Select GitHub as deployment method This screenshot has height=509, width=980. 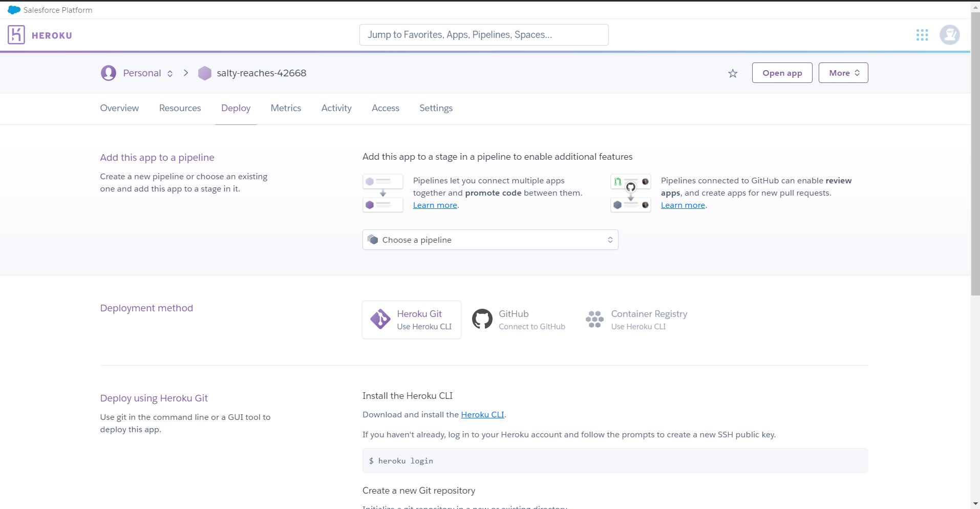coord(519,319)
